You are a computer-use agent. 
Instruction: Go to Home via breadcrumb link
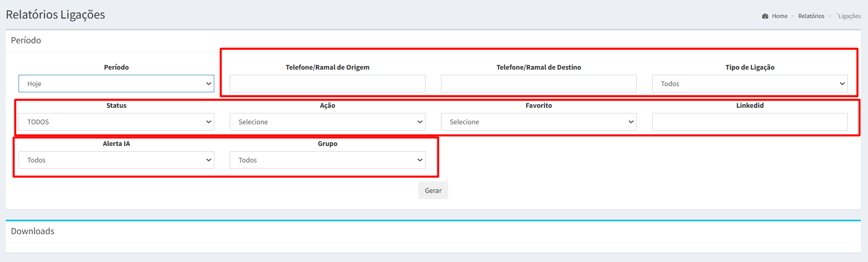coord(779,16)
